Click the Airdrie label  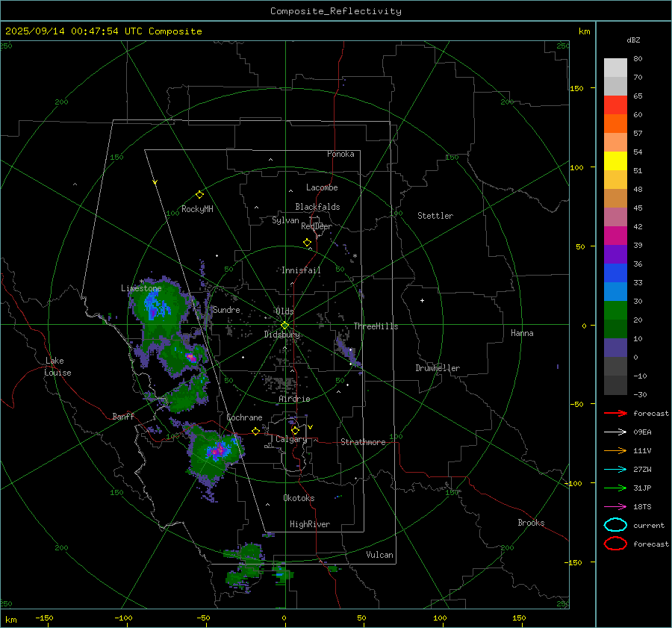point(294,399)
